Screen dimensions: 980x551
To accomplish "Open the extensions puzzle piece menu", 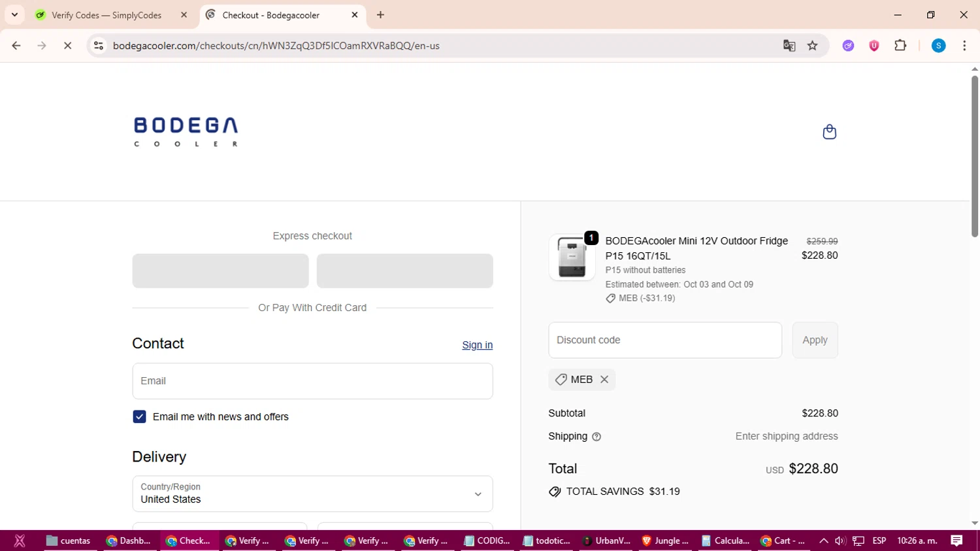I will 900,46.
